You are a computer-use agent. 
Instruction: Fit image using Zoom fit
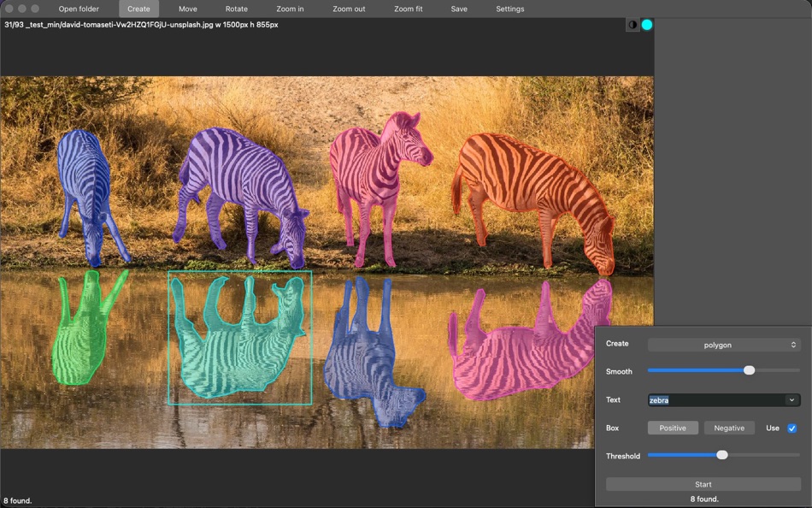tap(408, 9)
